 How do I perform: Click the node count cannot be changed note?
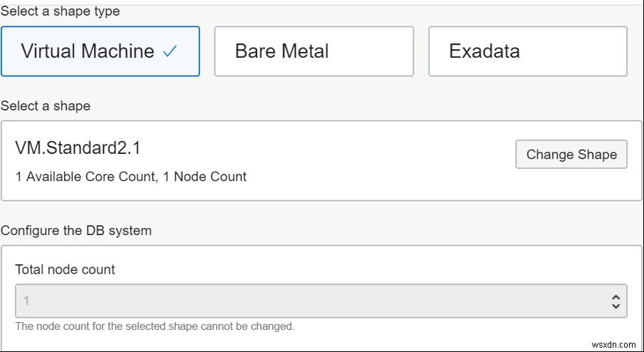155,326
